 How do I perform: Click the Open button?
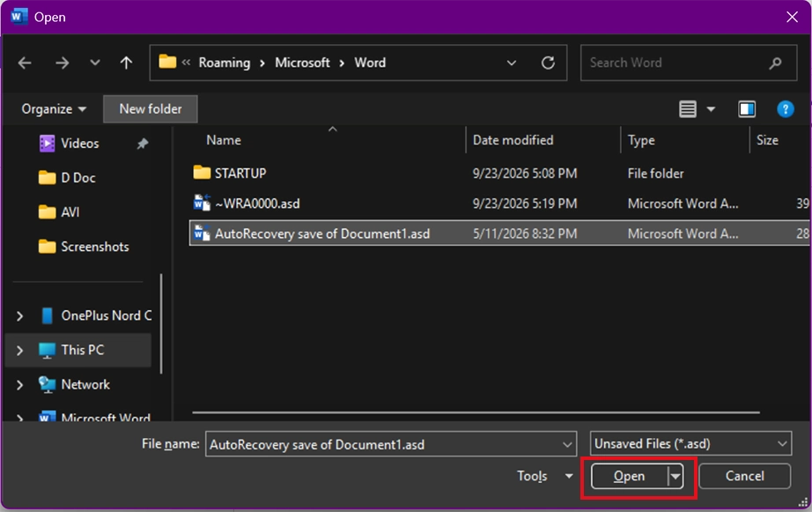[629, 476]
